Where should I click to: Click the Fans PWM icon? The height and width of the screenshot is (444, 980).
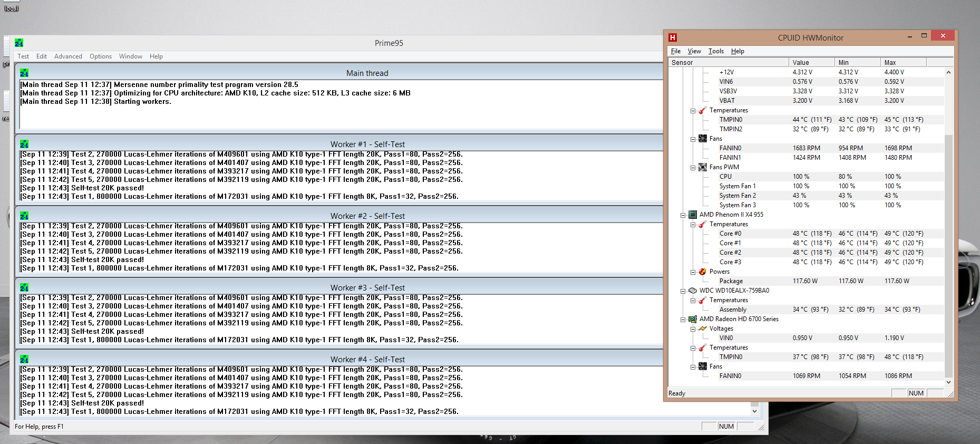click(703, 167)
